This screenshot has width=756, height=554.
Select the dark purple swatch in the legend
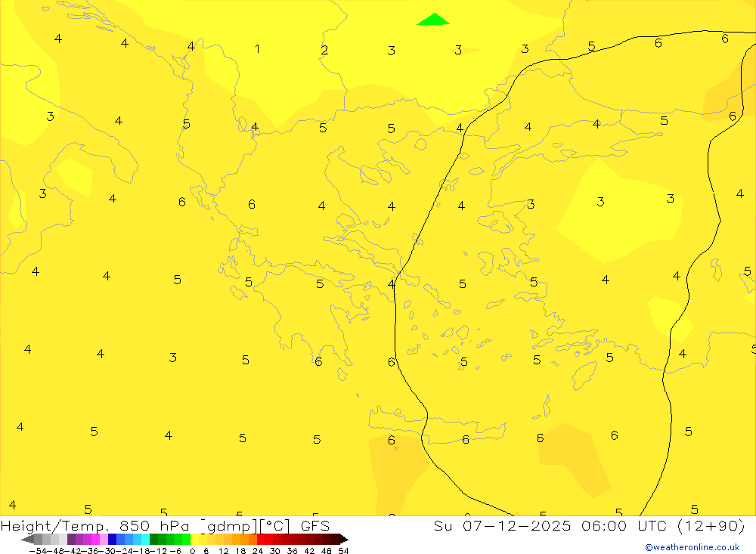coord(71,540)
